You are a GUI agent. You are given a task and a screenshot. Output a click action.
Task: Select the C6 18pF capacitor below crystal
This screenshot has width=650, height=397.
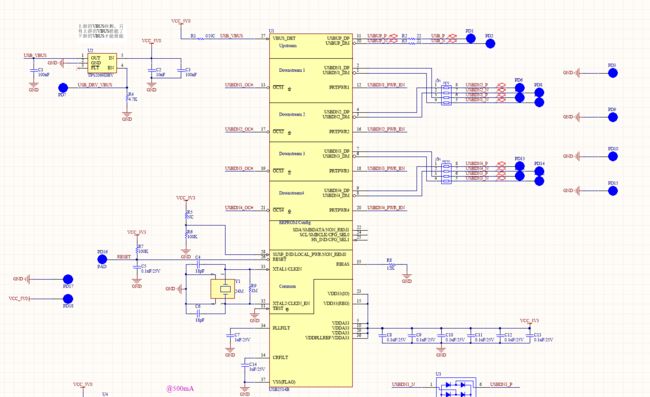click(198, 313)
